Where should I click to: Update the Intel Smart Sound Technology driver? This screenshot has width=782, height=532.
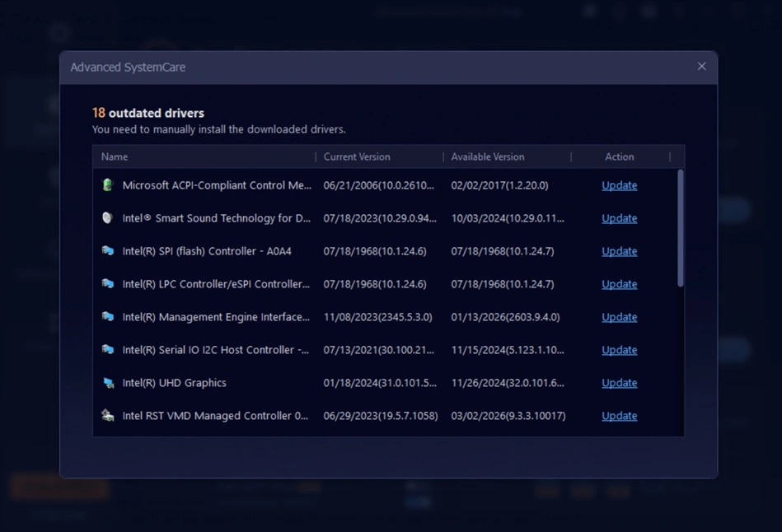point(620,218)
